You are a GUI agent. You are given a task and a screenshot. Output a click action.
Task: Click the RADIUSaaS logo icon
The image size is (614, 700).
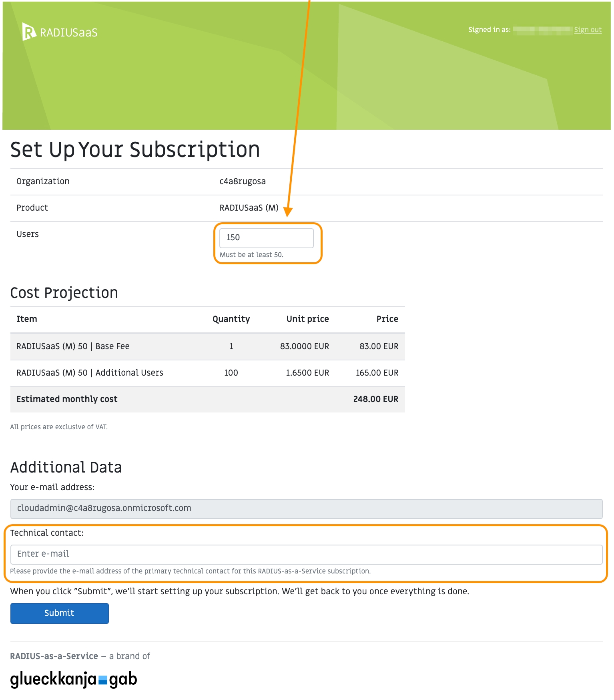tap(28, 32)
